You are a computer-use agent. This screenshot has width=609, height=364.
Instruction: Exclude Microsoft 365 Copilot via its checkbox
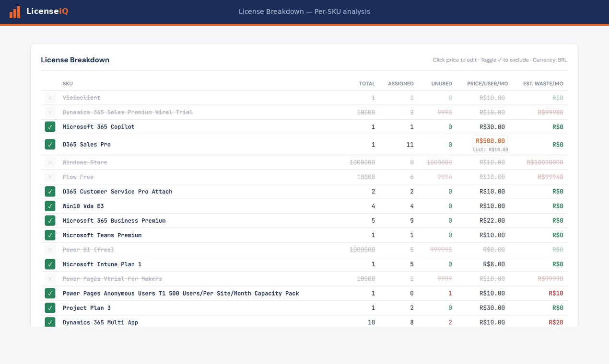coord(50,127)
